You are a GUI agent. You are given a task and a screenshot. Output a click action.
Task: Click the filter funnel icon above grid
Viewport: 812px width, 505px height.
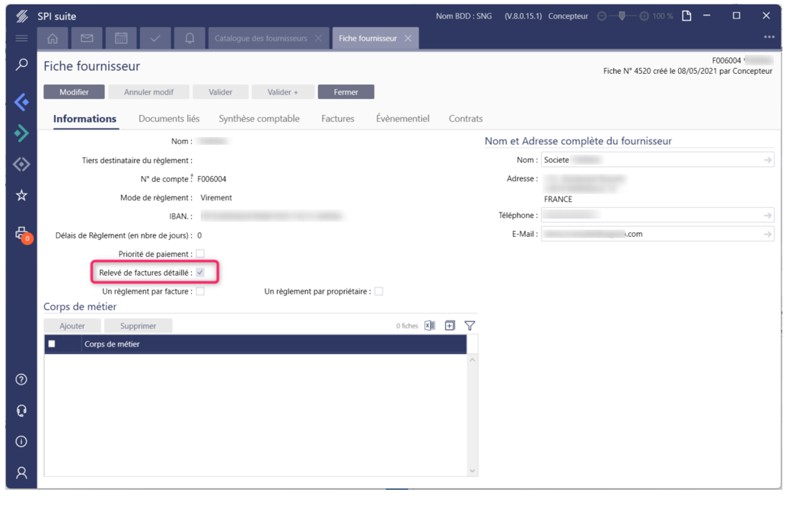pos(470,325)
